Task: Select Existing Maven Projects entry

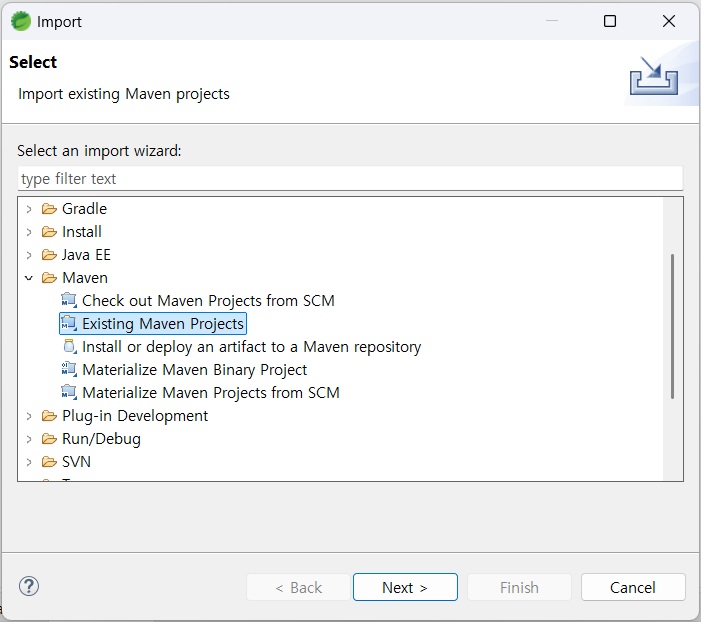Action: pyautogui.click(x=163, y=323)
